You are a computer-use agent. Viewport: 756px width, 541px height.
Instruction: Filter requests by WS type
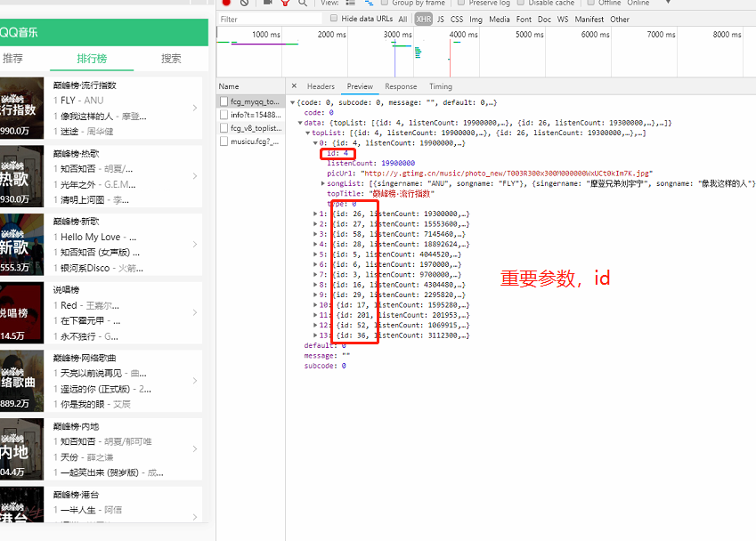pos(563,20)
